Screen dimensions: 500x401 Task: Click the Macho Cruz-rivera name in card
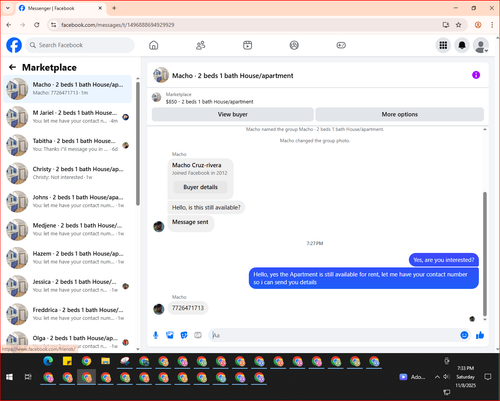tap(196, 165)
